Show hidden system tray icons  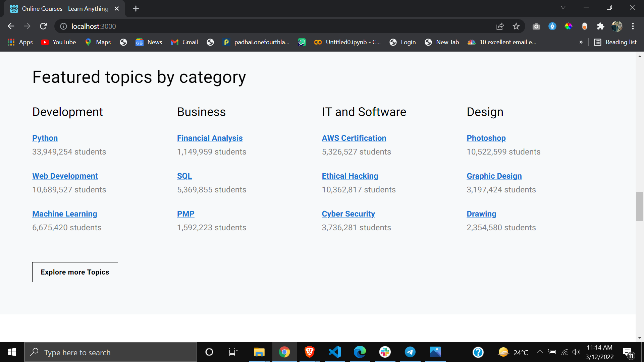pyautogui.click(x=540, y=352)
